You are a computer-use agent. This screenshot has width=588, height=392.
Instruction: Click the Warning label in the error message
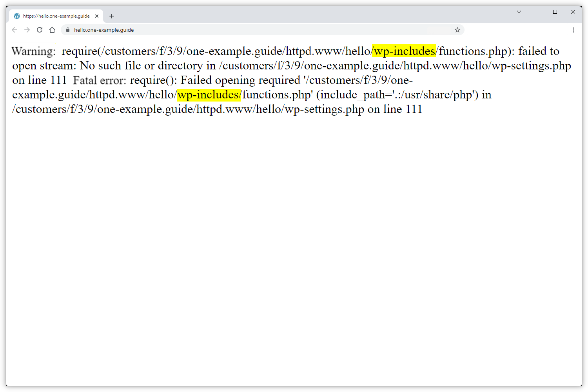(33, 51)
